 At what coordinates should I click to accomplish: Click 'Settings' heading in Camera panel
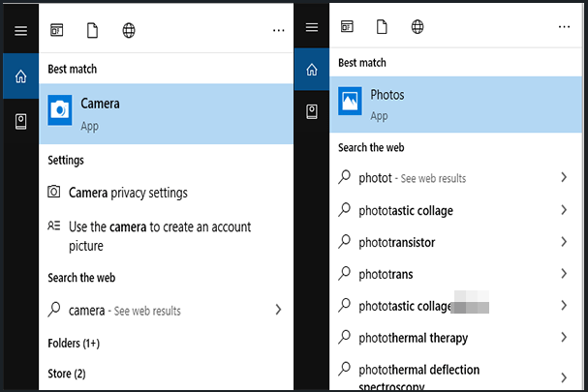[66, 161]
